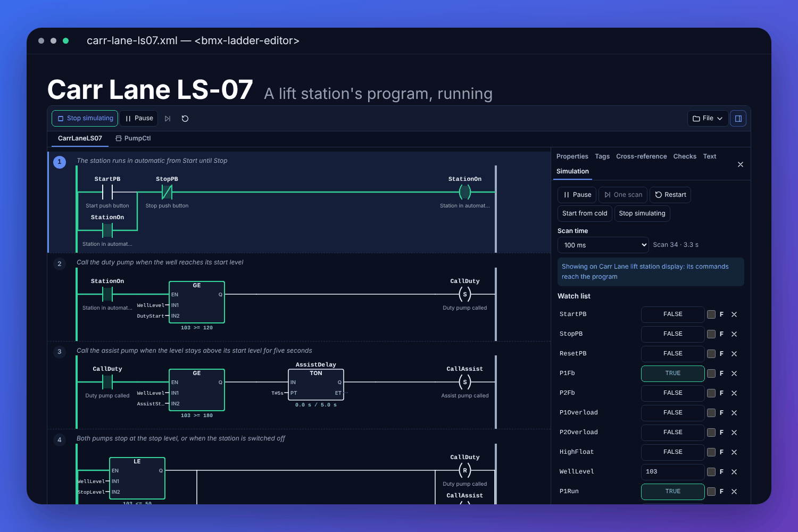This screenshot has height=532, width=798.
Task: Close the simulation side panel
Action: [741, 164]
